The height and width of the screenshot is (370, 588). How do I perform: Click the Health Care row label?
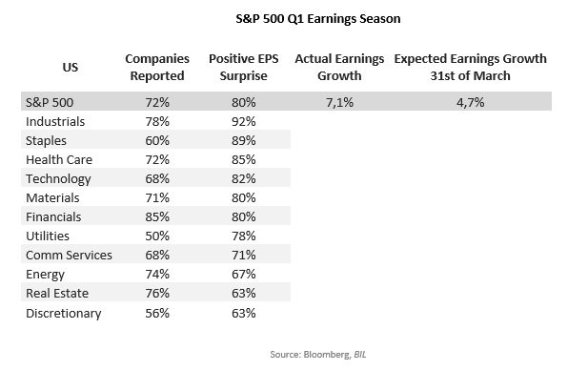pos(59,160)
